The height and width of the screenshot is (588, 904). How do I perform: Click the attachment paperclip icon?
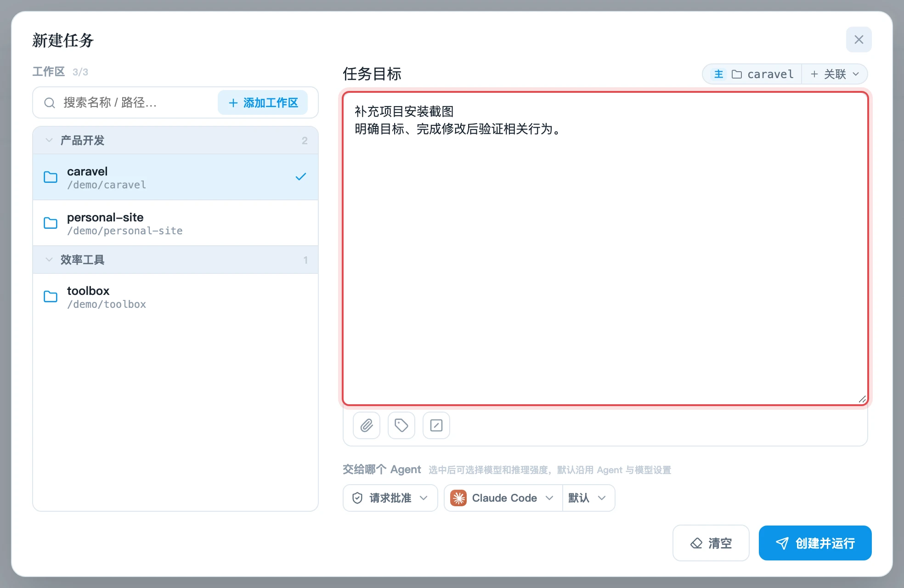367,425
